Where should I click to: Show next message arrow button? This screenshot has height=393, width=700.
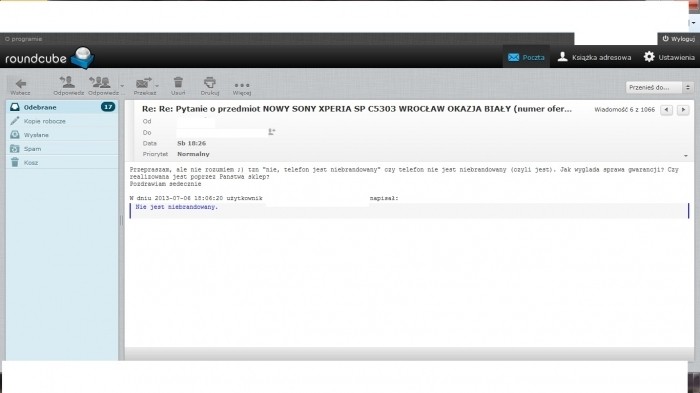[683, 109]
